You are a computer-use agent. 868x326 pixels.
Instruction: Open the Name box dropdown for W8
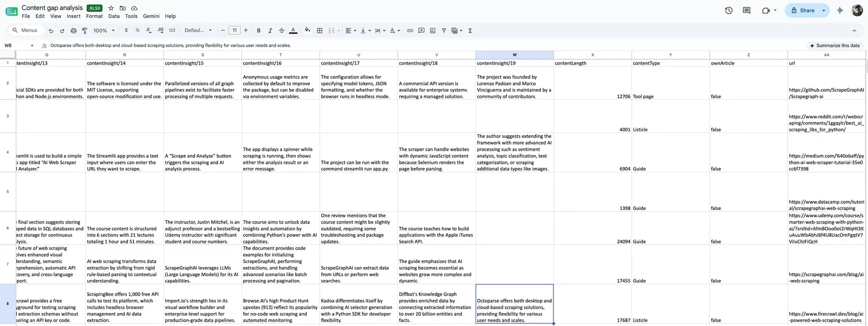(x=32, y=46)
